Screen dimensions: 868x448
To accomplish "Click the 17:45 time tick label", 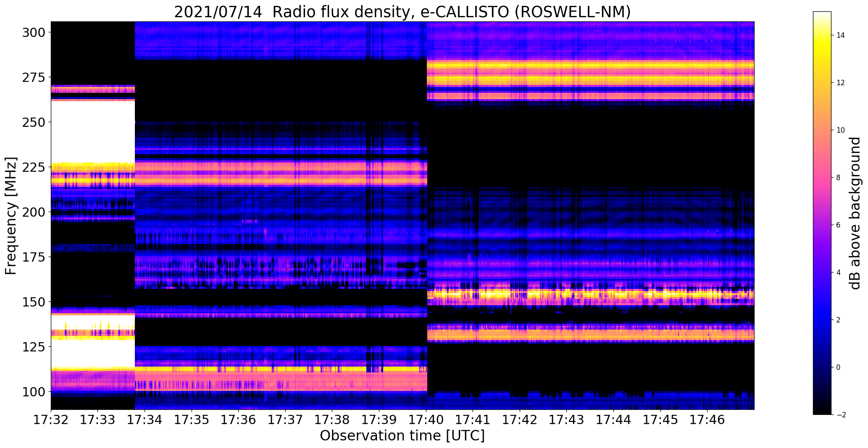I will point(660,419).
